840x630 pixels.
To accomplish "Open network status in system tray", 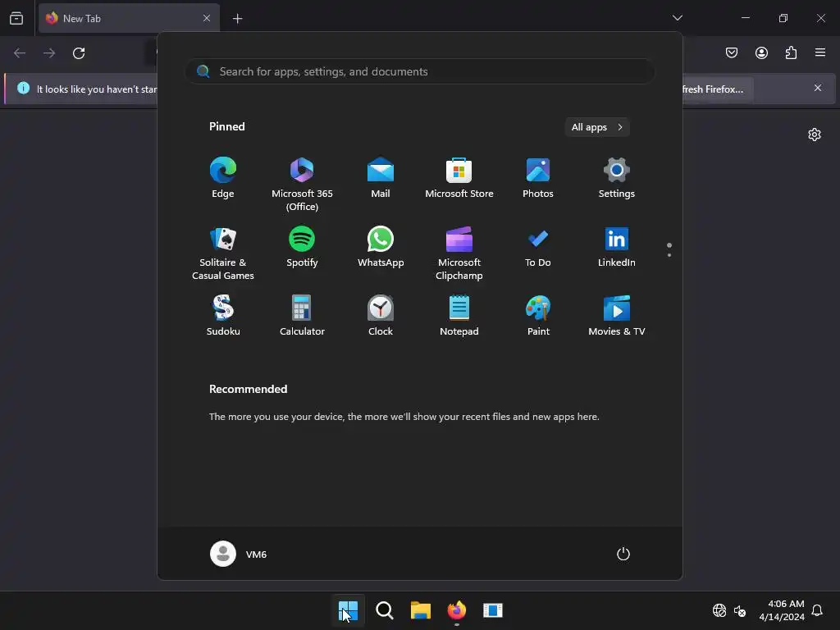I will 719,610.
